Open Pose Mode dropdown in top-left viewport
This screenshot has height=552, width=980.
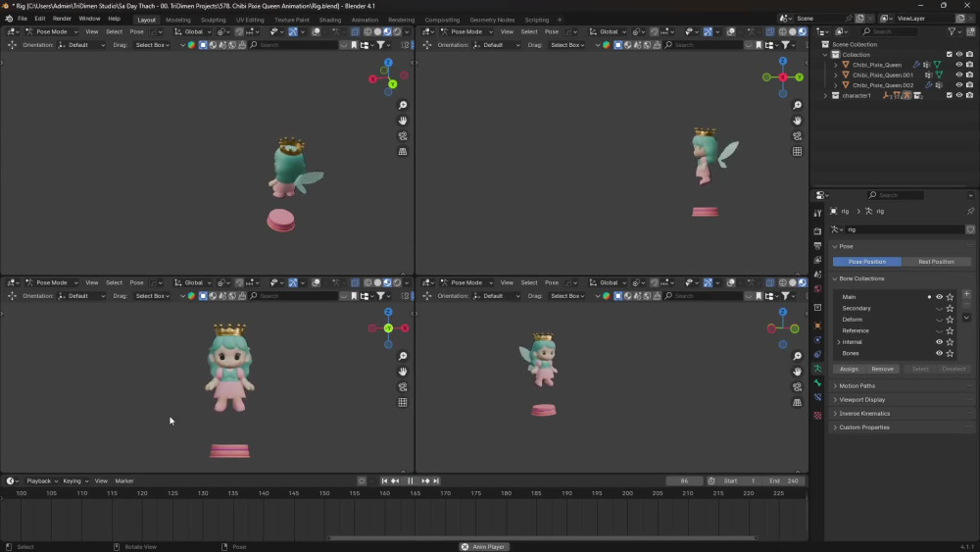coord(52,32)
